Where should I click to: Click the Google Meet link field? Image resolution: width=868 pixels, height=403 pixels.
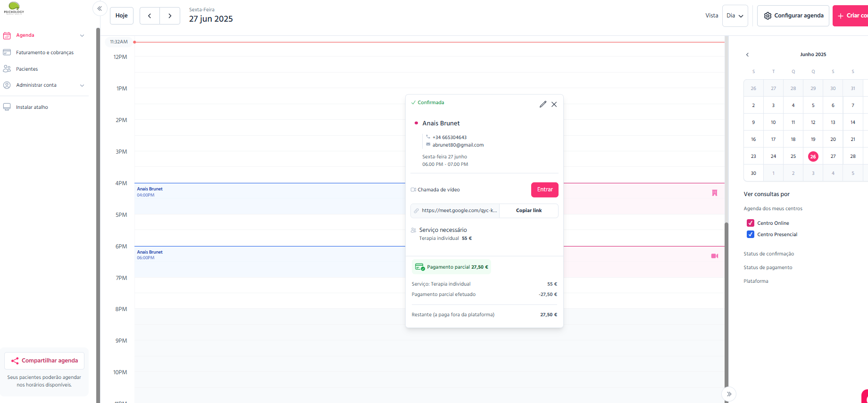pos(455,211)
